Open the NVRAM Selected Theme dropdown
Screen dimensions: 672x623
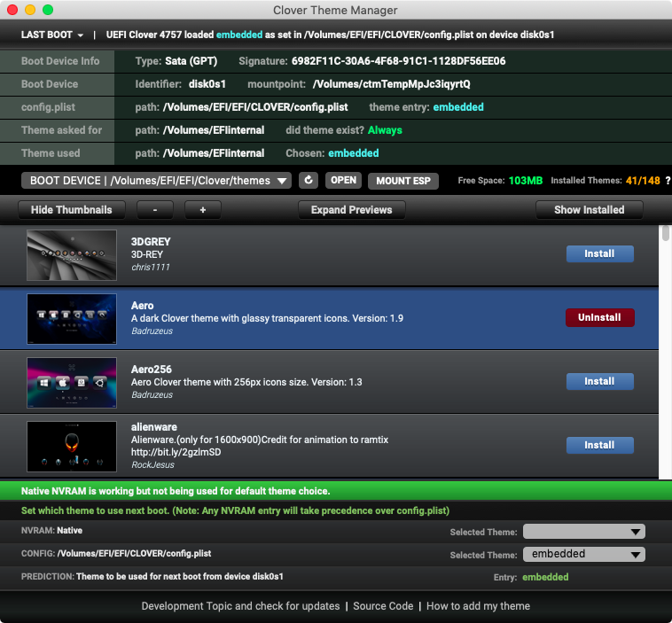tap(584, 532)
